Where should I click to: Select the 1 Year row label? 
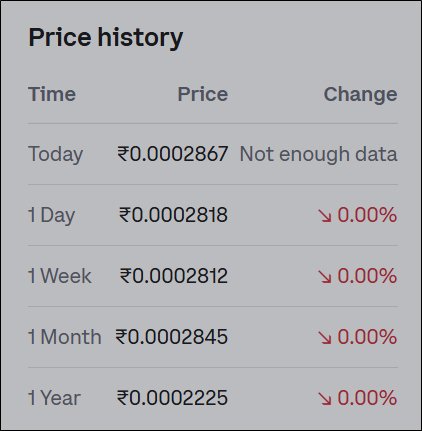(55, 398)
